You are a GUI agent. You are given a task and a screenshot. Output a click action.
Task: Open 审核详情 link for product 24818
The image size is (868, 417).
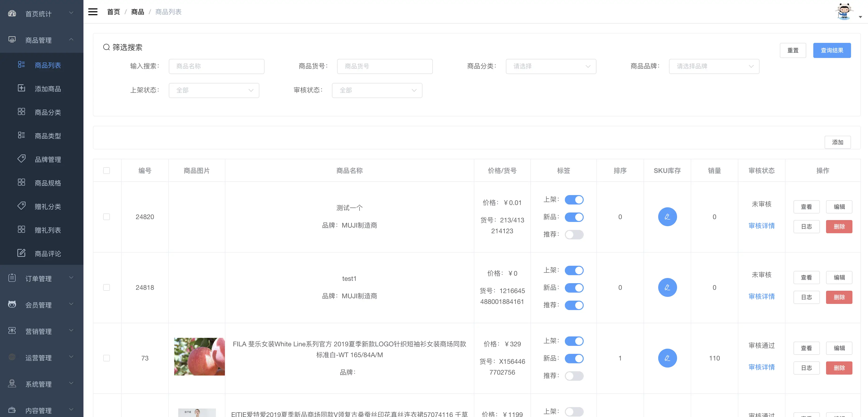(x=761, y=296)
